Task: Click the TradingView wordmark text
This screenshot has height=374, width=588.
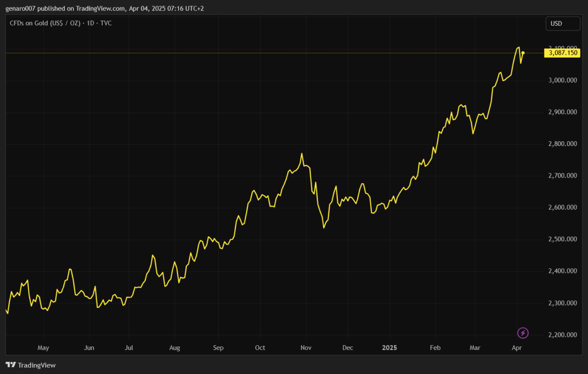Action: click(37, 365)
